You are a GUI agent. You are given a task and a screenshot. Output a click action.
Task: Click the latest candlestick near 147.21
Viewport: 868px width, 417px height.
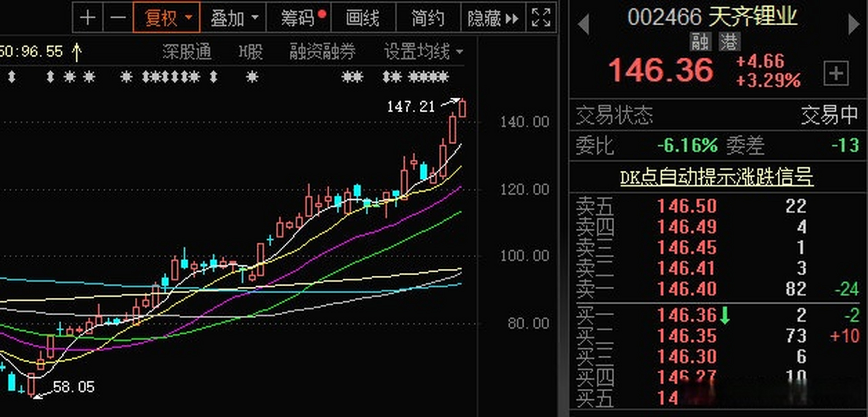463,108
